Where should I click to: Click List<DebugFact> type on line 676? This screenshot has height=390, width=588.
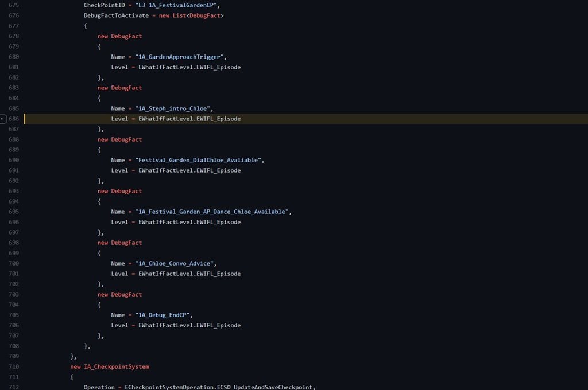(x=198, y=15)
